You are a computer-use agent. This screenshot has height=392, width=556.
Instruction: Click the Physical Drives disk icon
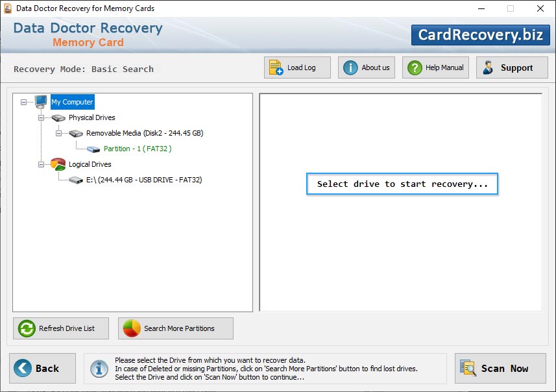pyautogui.click(x=58, y=117)
